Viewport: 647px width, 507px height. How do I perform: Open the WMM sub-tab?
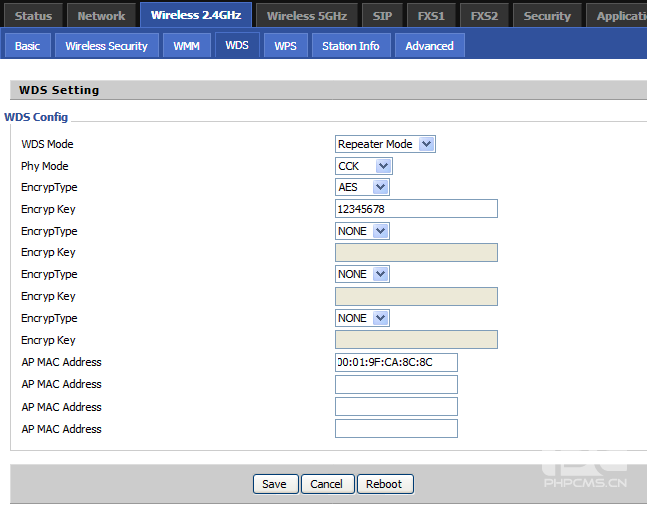186,46
